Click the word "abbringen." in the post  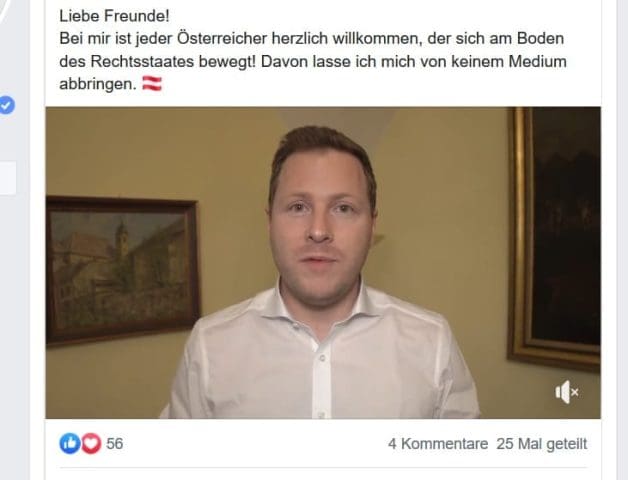98,84
